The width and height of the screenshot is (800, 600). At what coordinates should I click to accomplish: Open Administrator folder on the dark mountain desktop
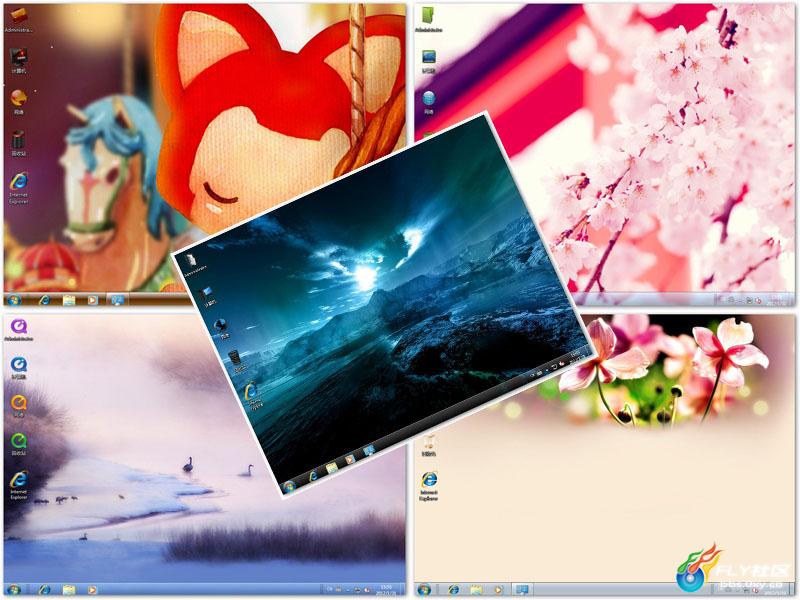[193, 263]
